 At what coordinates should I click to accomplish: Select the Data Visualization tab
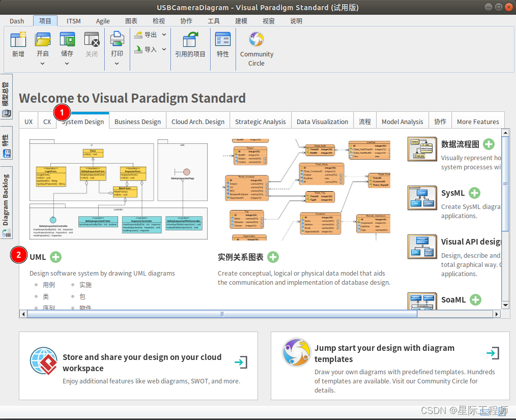point(322,122)
